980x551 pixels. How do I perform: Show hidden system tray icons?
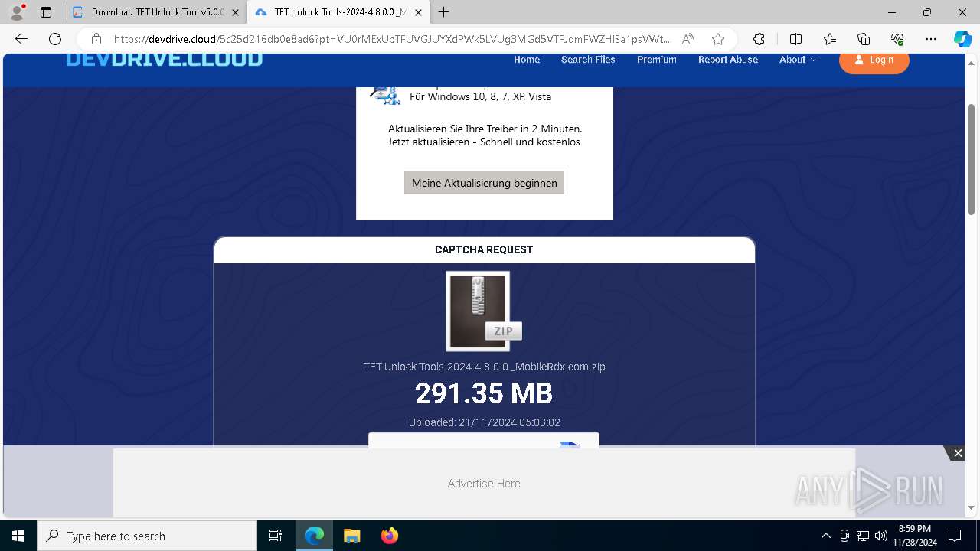825,536
